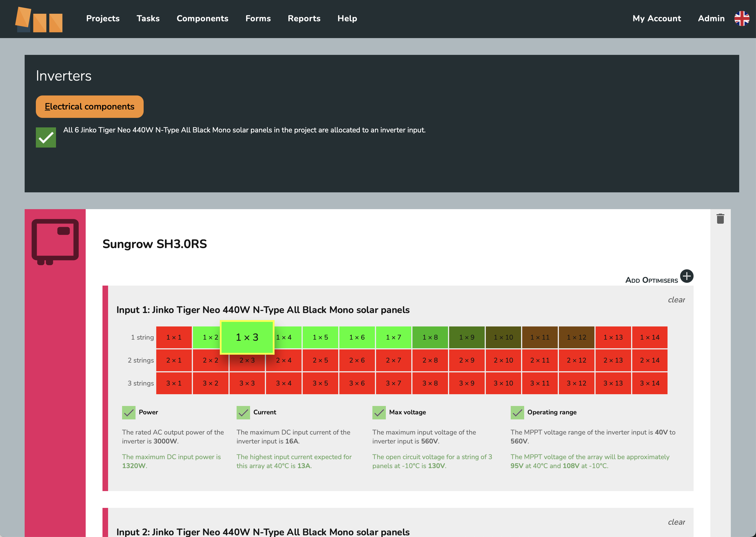
Task: Select the 1 × 10 olive cell
Action: click(x=503, y=337)
